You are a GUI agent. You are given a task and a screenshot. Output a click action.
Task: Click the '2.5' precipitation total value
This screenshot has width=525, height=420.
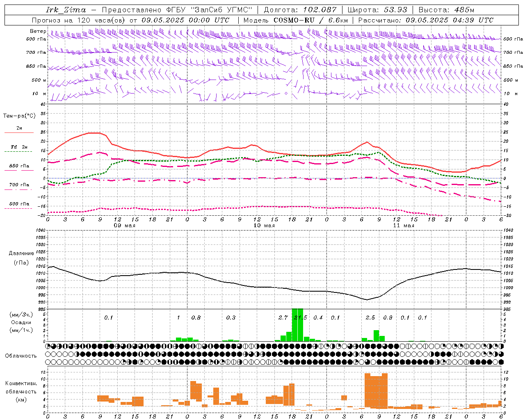[370, 318]
